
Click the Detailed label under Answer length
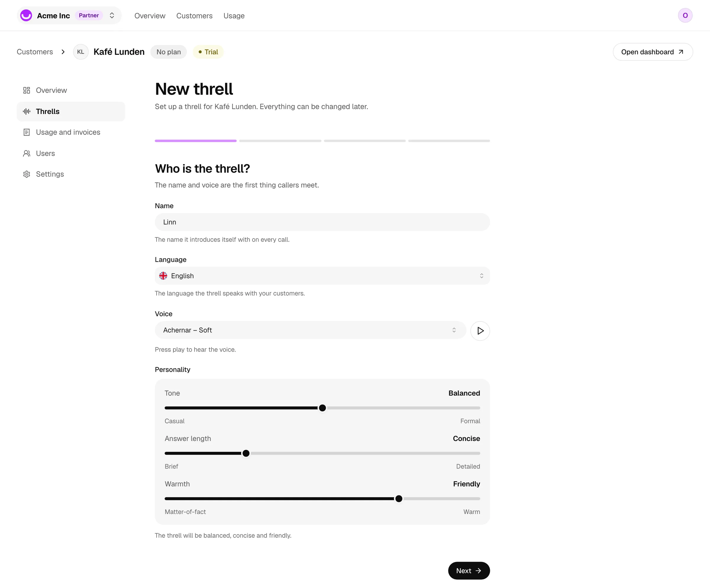468,466
